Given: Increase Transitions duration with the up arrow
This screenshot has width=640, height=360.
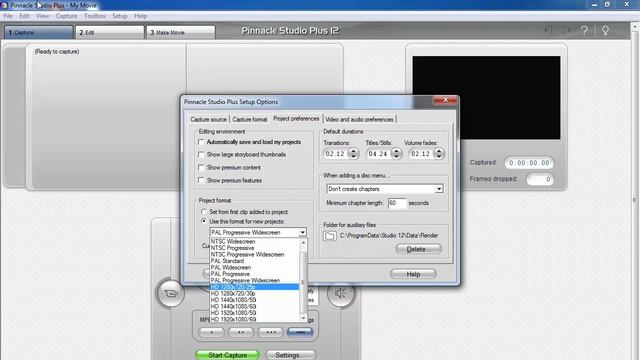Looking at the screenshot, I should [x=353, y=151].
